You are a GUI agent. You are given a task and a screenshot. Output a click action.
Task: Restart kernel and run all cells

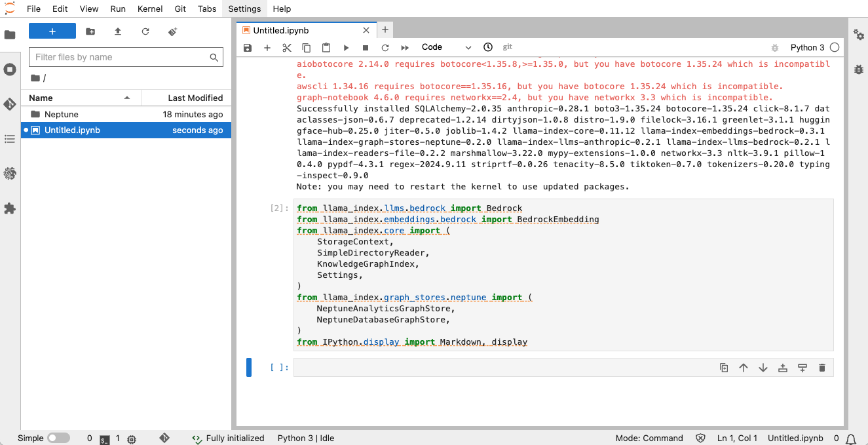(405, 47)
